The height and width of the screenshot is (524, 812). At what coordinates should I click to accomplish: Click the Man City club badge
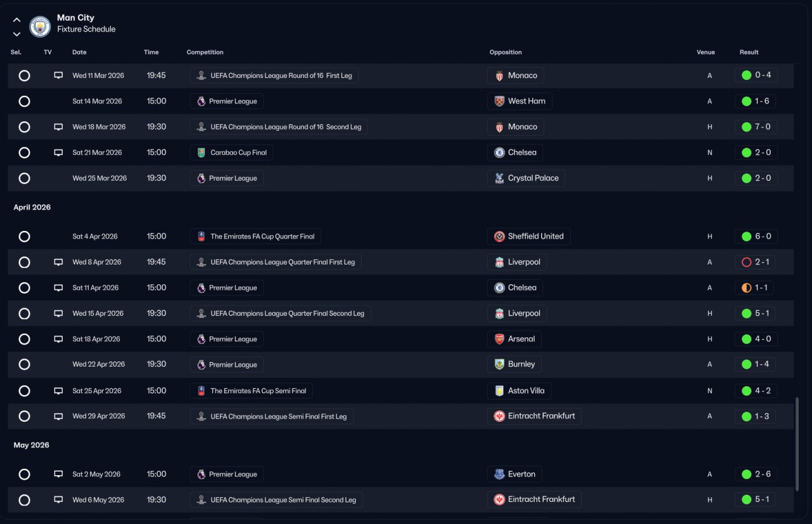[40, 26]
